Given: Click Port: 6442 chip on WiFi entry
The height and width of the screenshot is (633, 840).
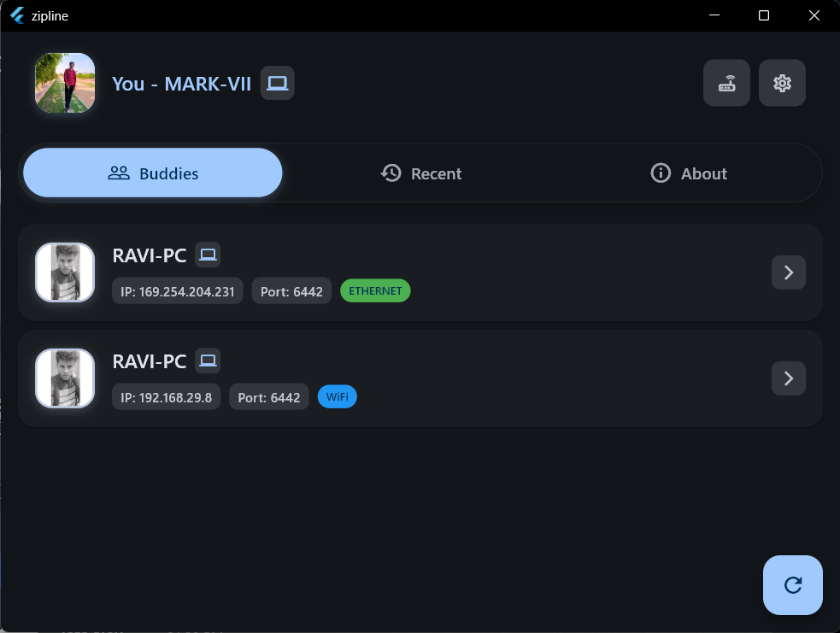Looking at the screenshot, I should tap(268, 397).
